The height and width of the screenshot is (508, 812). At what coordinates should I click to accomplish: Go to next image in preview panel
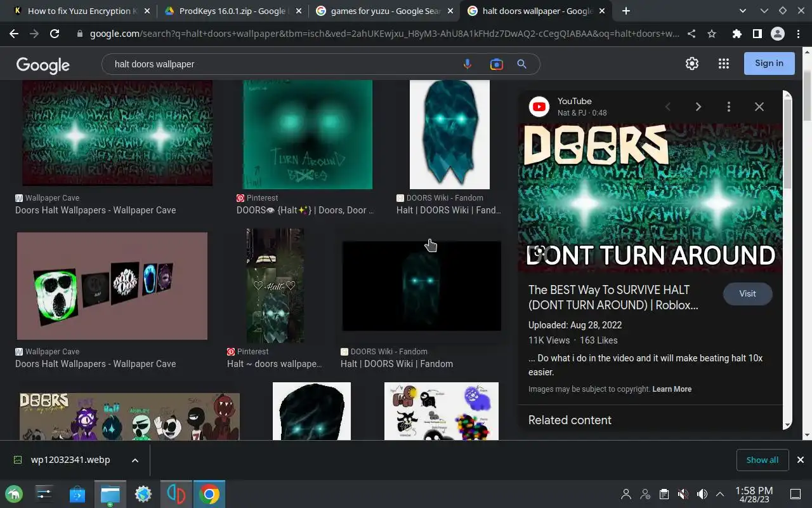click(698, 107)
